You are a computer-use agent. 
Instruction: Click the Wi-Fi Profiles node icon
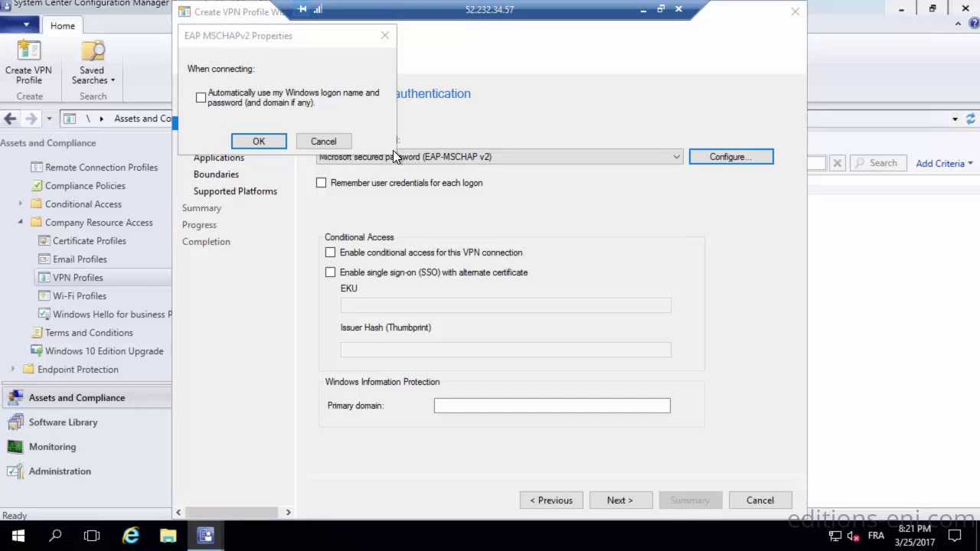click(x=44, y=296)
